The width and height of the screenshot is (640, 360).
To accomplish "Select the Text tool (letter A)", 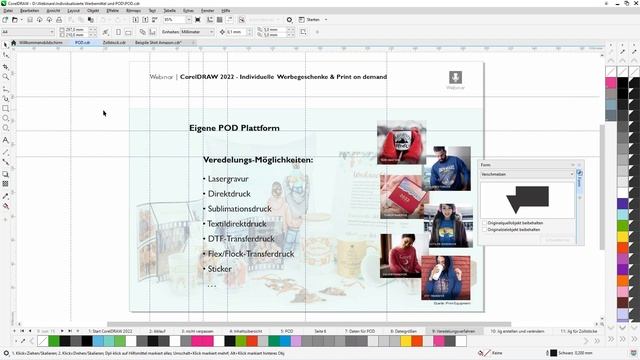I will 5,140.
